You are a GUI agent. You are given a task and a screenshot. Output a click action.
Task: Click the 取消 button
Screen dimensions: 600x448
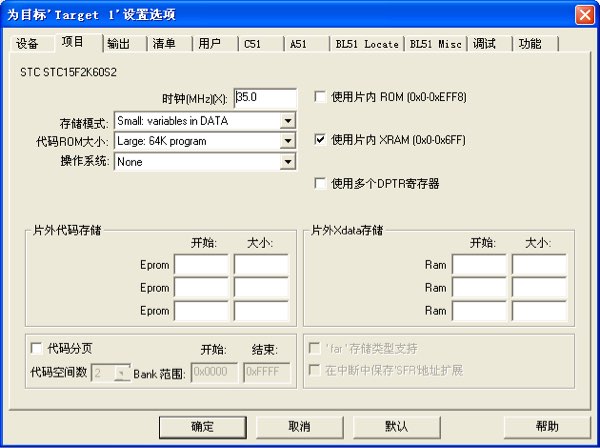299,427
